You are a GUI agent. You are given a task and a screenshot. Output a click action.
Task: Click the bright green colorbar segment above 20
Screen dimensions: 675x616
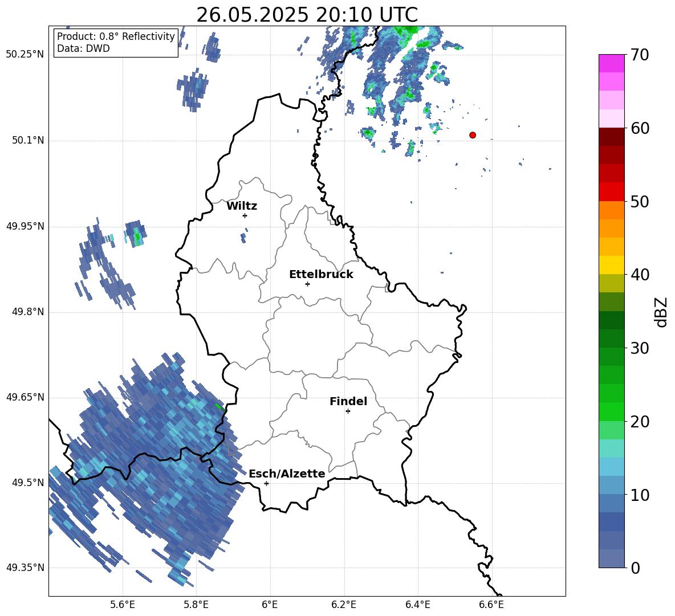coord(611,411)
